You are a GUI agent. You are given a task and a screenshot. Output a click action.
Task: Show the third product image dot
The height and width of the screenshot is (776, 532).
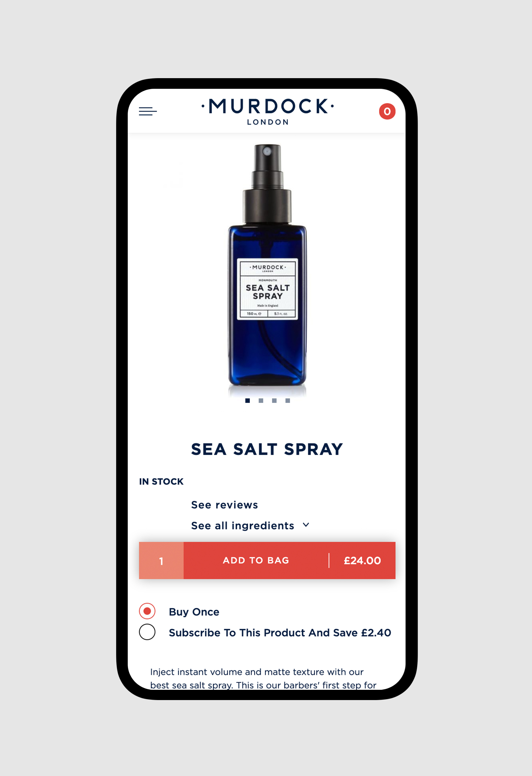pyautogui.click(x=274, y=400)
